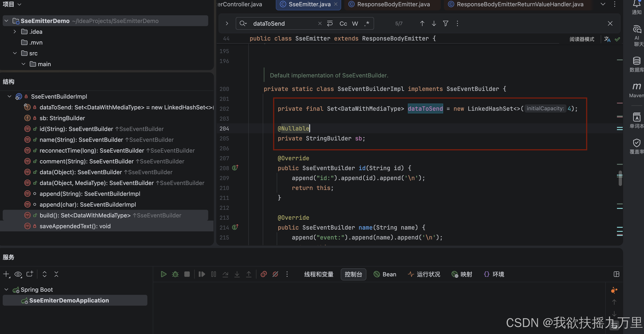644x334 pixels.
Task: View breakpoints red circles icon
Action: pyautogui.click(x=263, y=274)
